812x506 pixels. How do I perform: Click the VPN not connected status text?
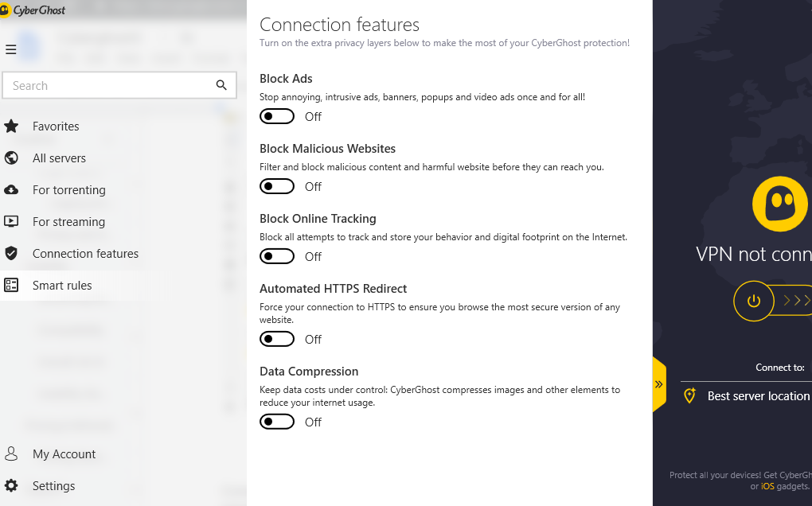click(753, 255)
